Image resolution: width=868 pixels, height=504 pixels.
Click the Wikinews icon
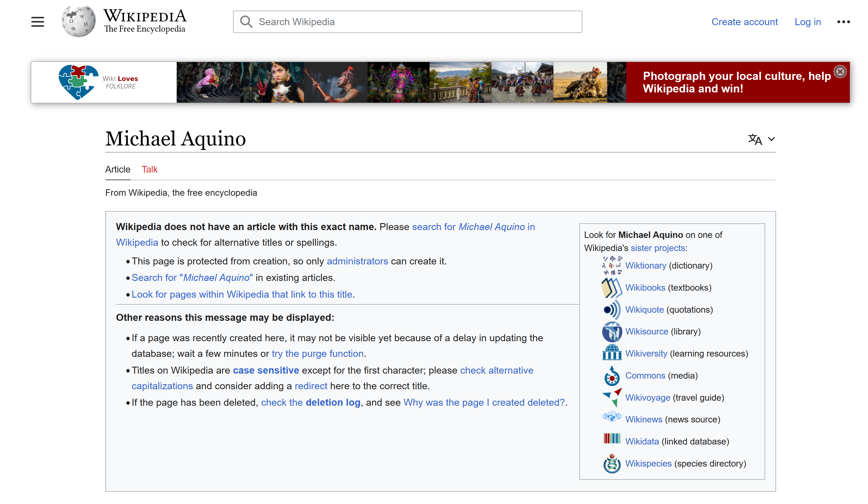coord(612,417)
